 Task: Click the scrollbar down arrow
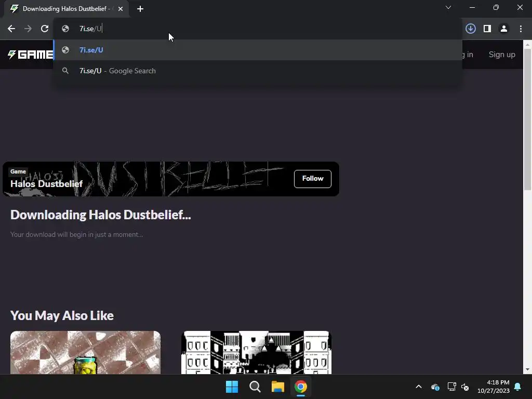(x=527, y=369)
